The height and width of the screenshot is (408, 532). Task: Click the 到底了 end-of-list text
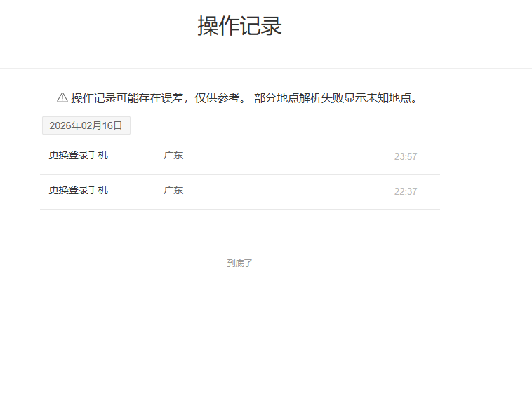pyautogui.click(x=239, y=264)
